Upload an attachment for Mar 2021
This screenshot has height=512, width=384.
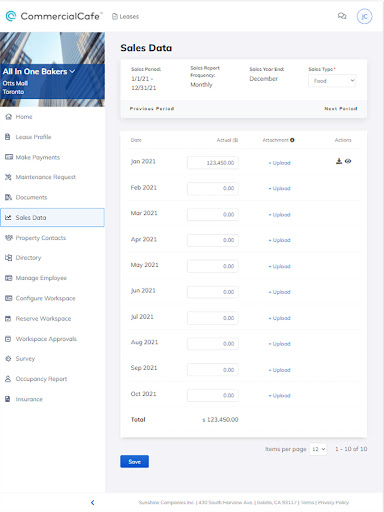click(x=280, y=215)
